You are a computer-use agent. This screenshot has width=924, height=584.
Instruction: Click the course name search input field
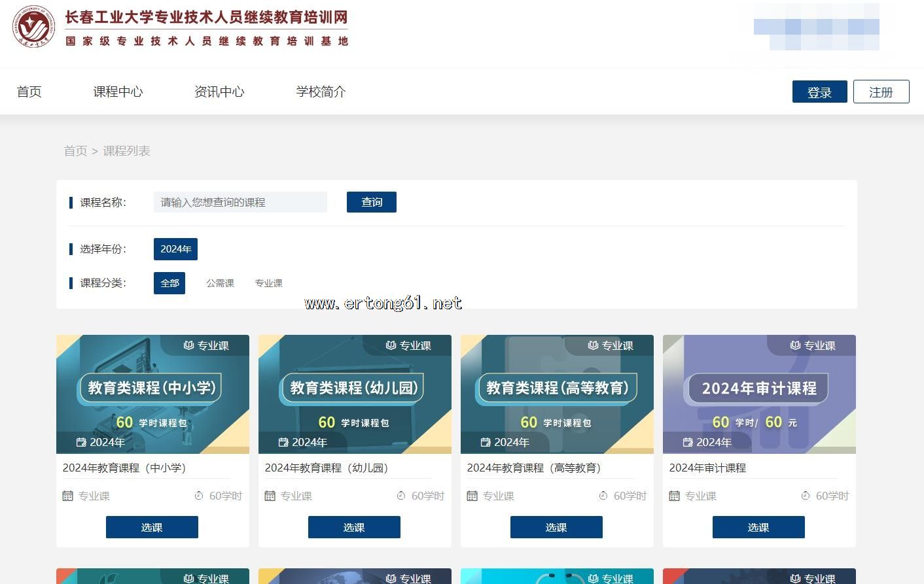(240, 202)
